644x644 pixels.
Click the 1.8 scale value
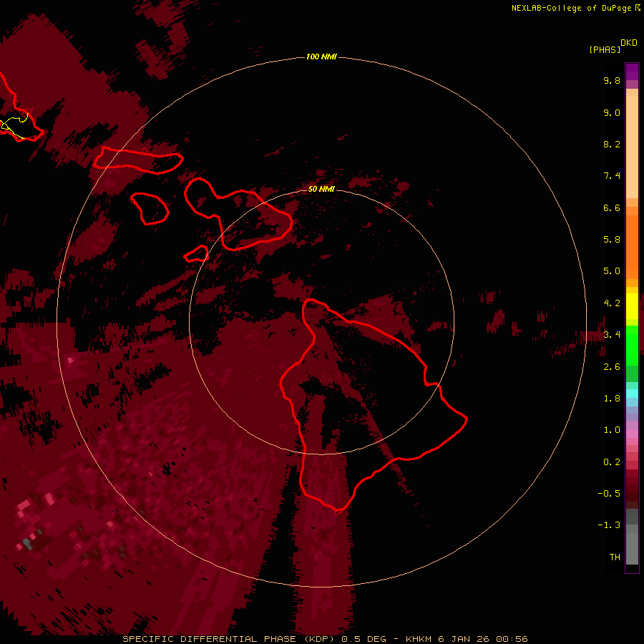(x=612, y=399)
